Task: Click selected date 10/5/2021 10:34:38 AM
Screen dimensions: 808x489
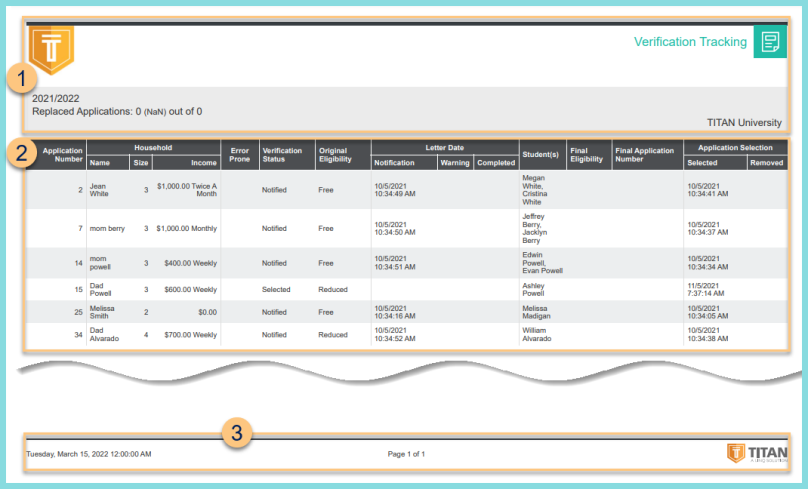Action: [708, 334]
